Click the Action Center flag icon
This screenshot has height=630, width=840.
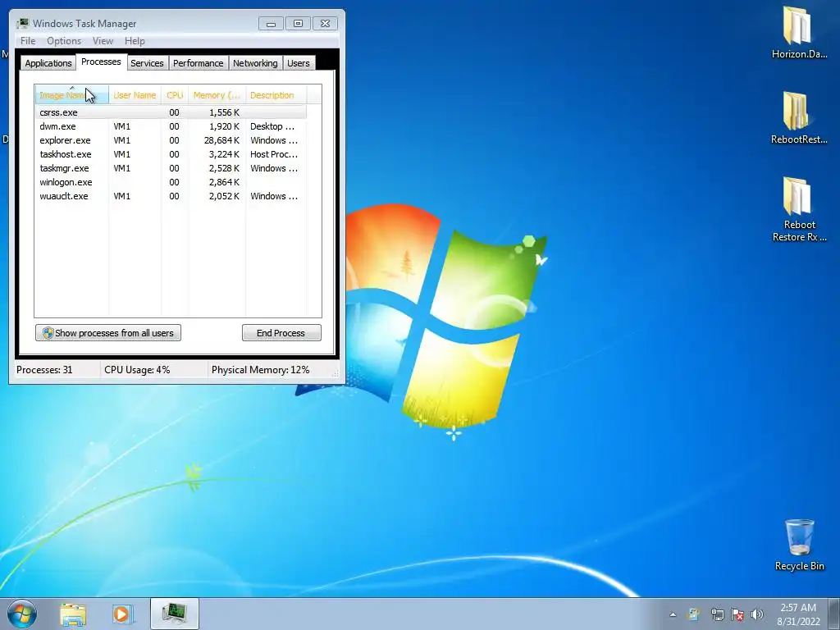[x=737, y=614]
